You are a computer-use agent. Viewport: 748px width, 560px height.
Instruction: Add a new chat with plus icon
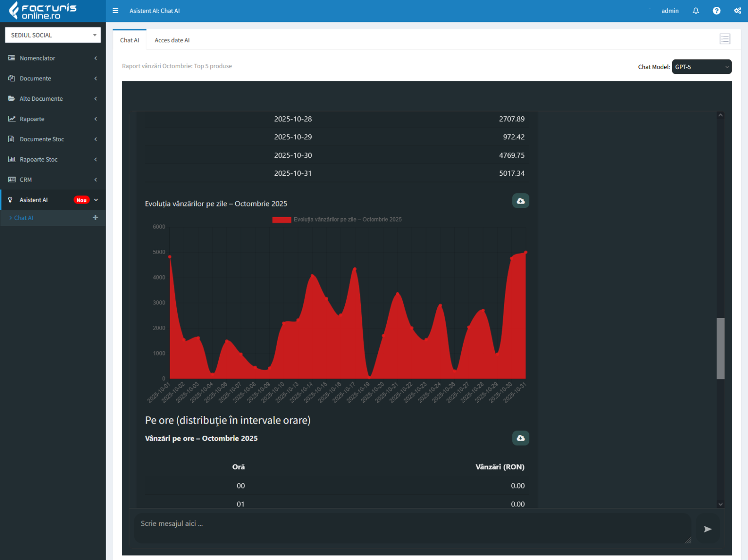pos(95,218)
